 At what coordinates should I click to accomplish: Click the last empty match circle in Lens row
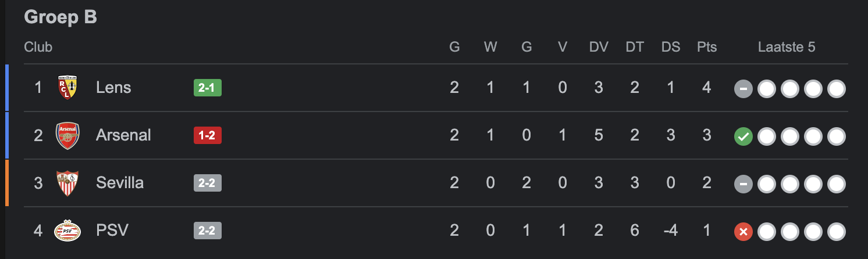coord(837,89)
